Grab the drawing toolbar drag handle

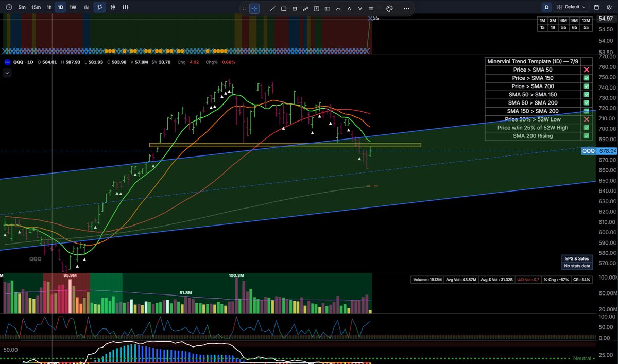pos(244,8)
